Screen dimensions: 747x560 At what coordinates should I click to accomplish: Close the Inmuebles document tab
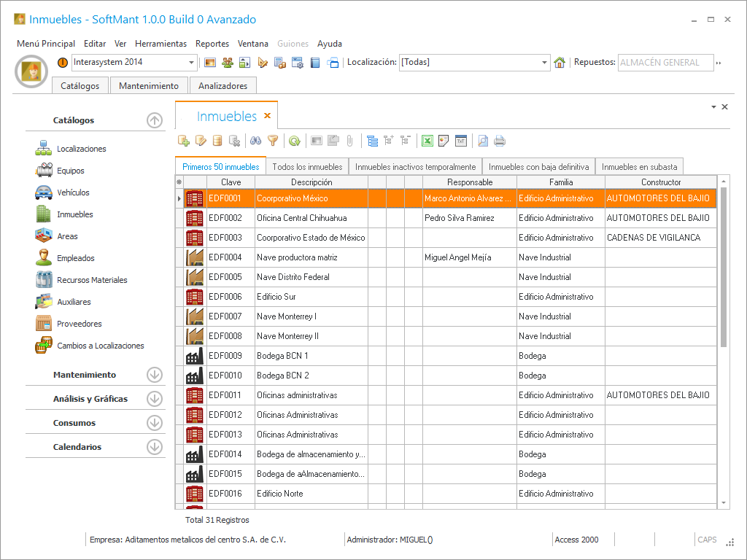pos(267,116)
